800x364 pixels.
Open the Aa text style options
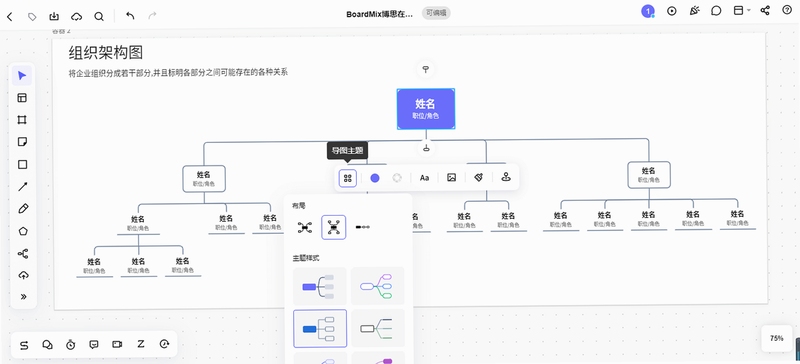pyautogui.click(x=424, y=178)
